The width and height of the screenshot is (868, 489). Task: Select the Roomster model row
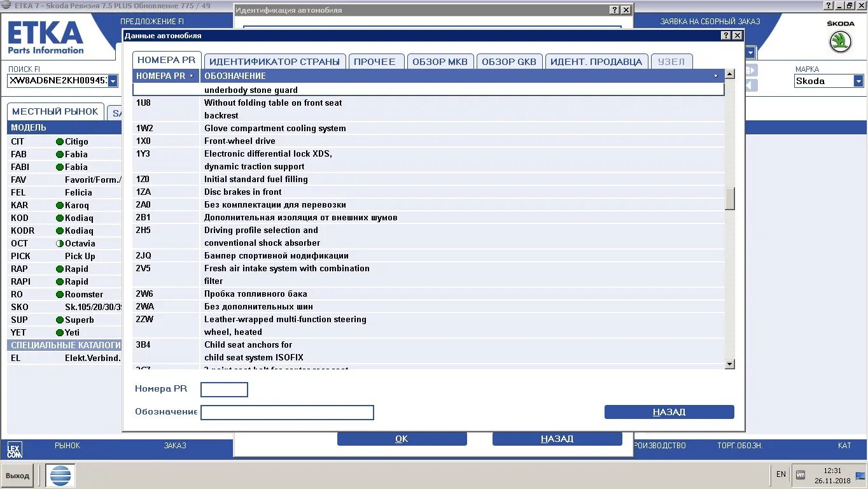(x=64, y=294)
